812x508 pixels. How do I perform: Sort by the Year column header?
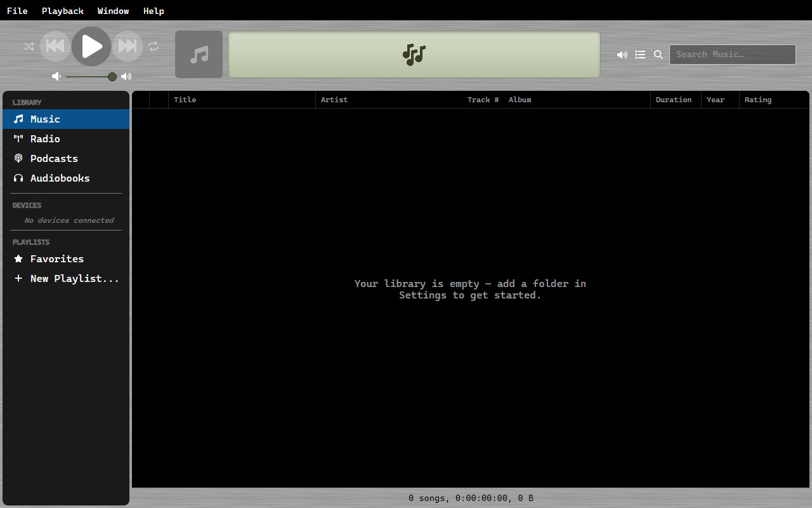[x=720, y=100]
